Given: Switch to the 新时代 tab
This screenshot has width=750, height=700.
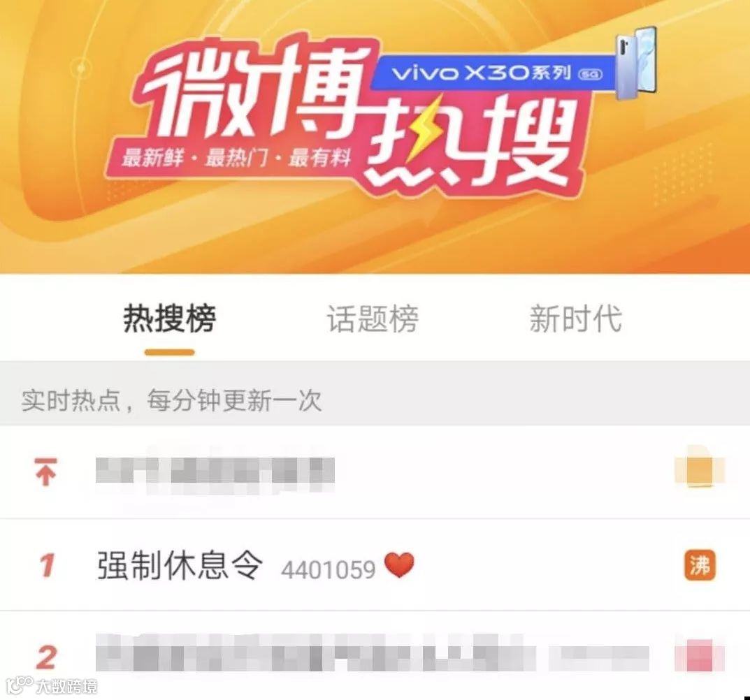Looking at the screenshot, I should pos(575,319).
